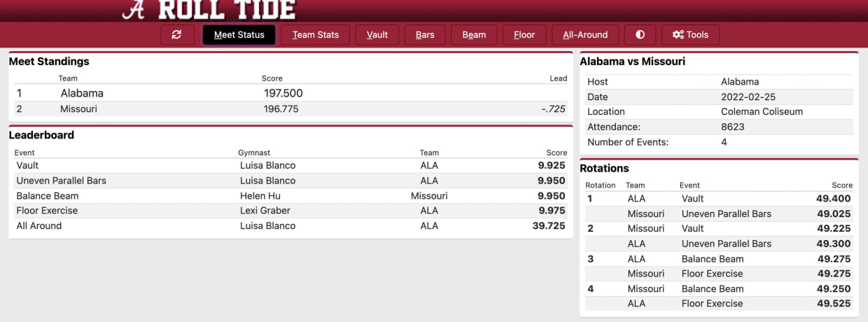
Task: Select the Beam tab
Action: click(474, 35)
